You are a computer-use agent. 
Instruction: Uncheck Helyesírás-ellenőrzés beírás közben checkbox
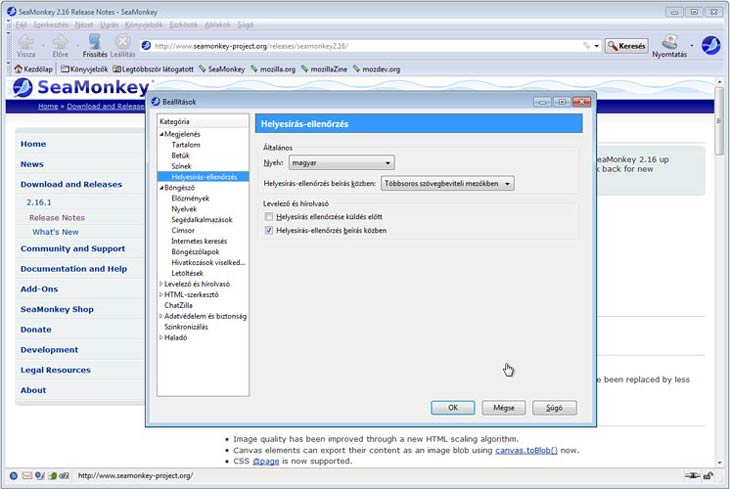[x=268, y=230]
